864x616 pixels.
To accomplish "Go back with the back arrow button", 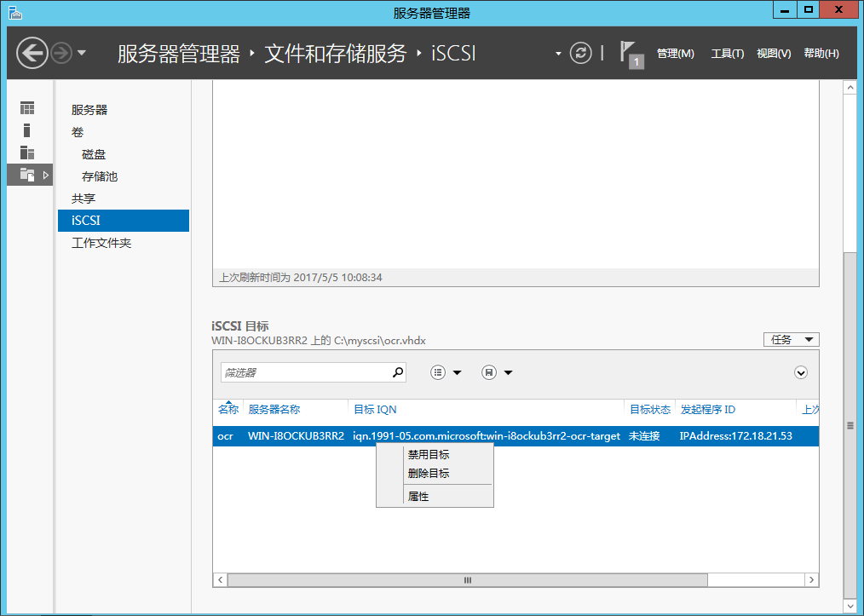I will pos(32,53).
